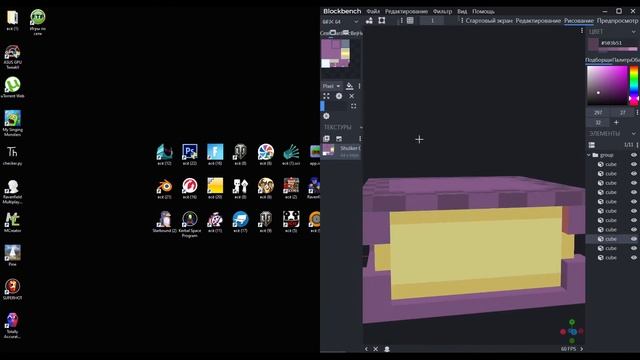Screen dimensions: 640x360
Task: Click the square frame icon in top toolbar
Action: 382,20
